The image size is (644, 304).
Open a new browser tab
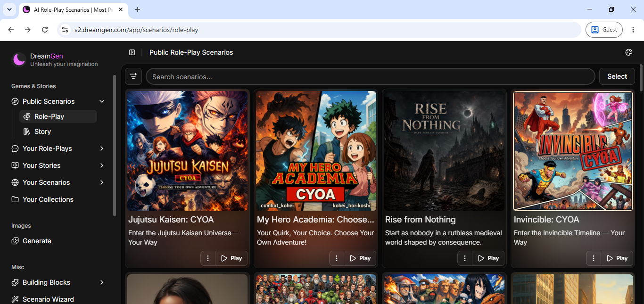[138, 9]
